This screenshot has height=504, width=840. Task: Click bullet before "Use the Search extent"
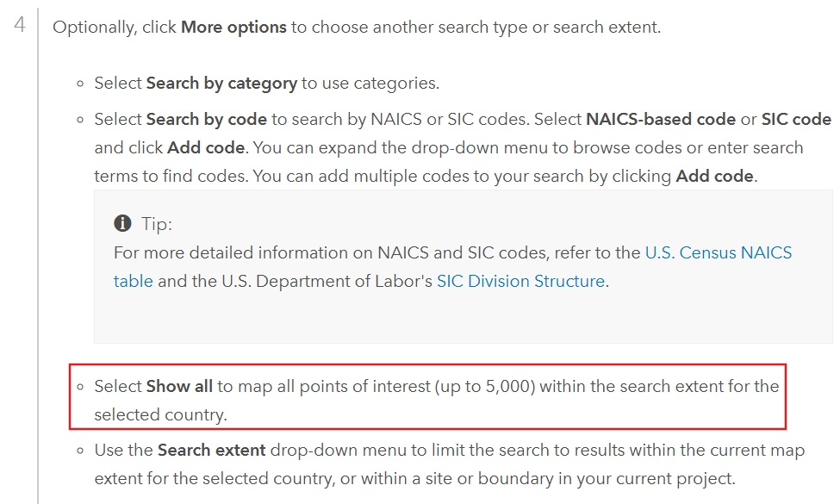click(80, 451)
